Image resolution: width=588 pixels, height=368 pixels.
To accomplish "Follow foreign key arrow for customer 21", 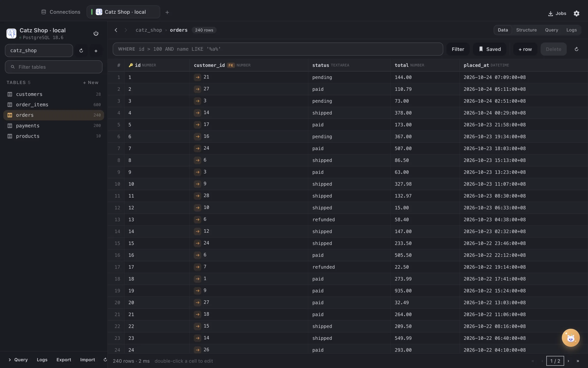I will (x=197, y=77).
